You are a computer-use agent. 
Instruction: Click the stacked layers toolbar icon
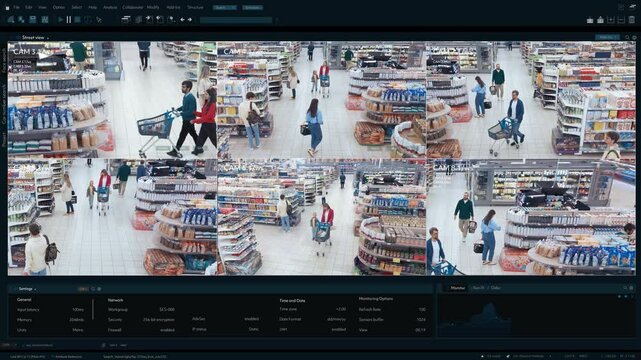[139, 19]
